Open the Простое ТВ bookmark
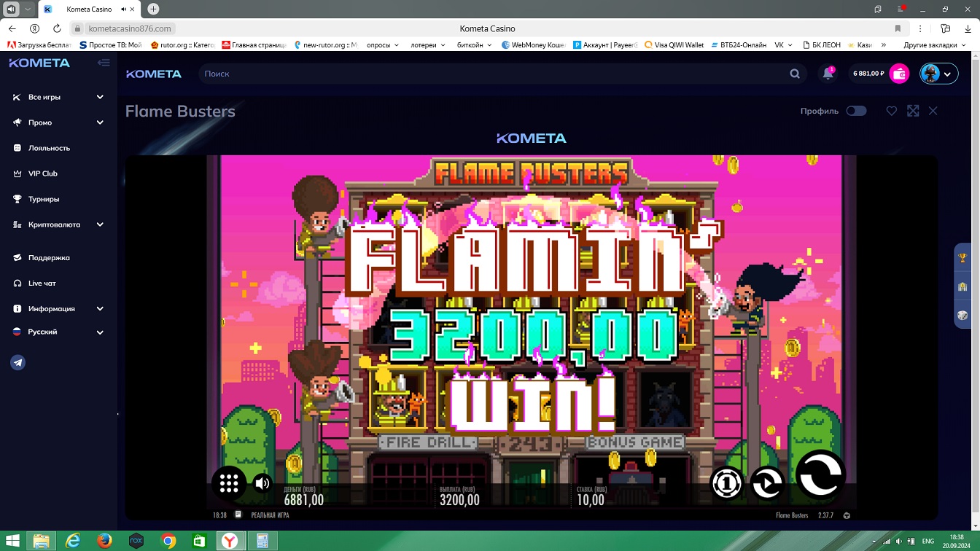This screenshot has width=980, height=551. (x=111, y=44)
